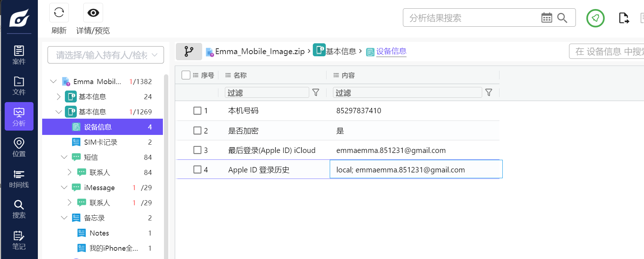Expand the first 基本信息 node with 24 items
Screen dimensions: 644x259
pos(59,97)
